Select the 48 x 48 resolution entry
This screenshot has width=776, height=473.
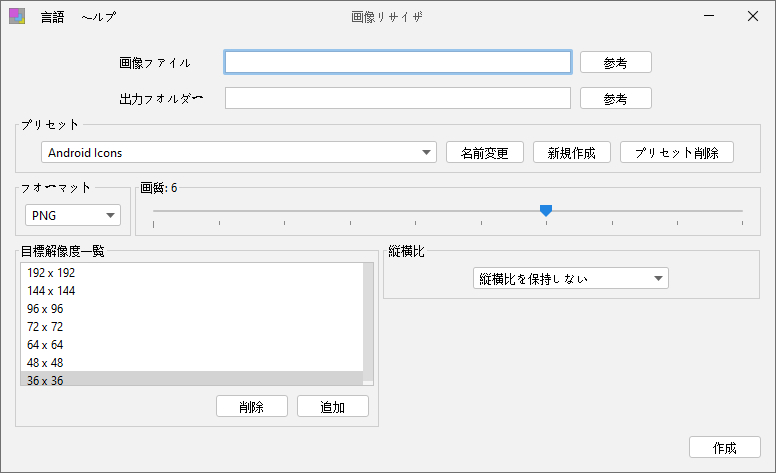[x=192, y=363]
